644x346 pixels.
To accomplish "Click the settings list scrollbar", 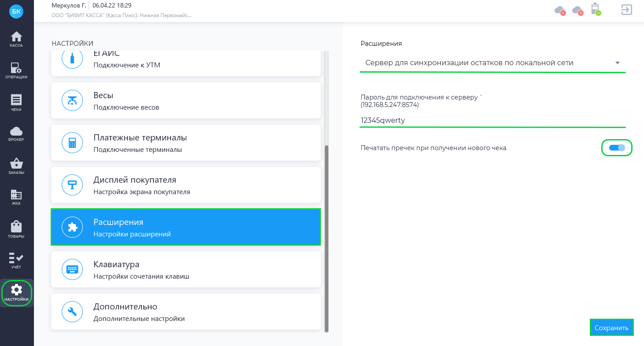I will point(326,238).
